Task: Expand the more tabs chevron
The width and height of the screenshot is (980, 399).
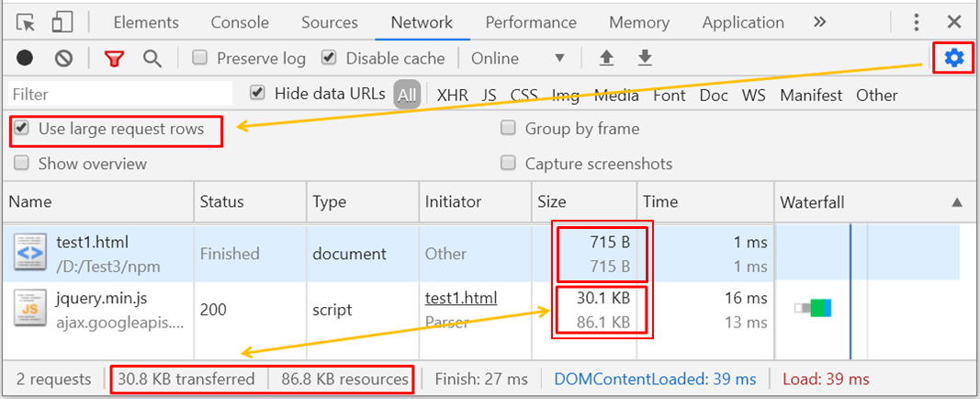Action: coord(819,22)
